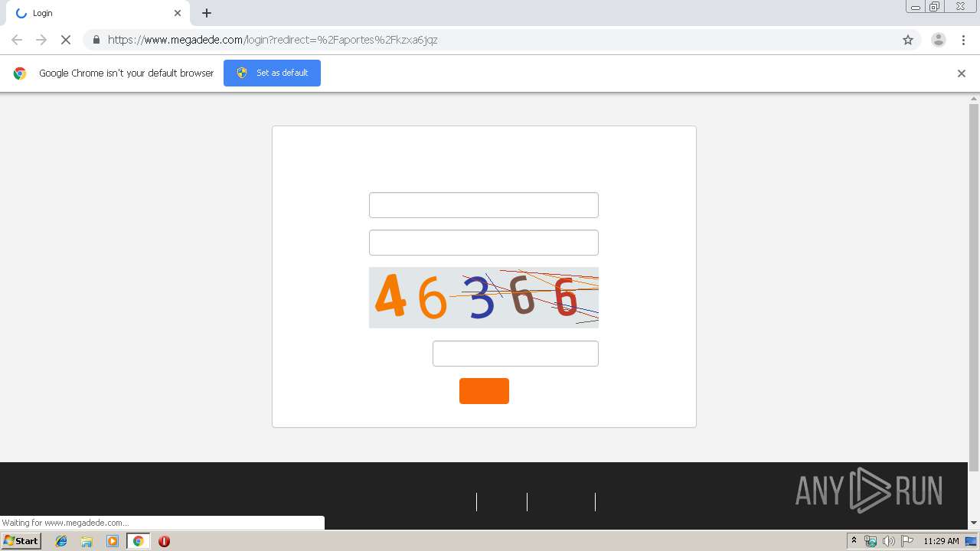The height and width of the screenshot is (551, 980).
Task: Launch Internet Explorer from the taskbar
Action: (61, 541)
